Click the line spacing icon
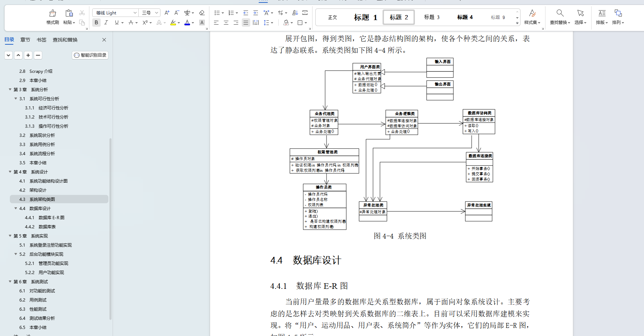Image resolution: width=644 pixels, height=336 pixels. pyautogui.click(x=266, y=23)
